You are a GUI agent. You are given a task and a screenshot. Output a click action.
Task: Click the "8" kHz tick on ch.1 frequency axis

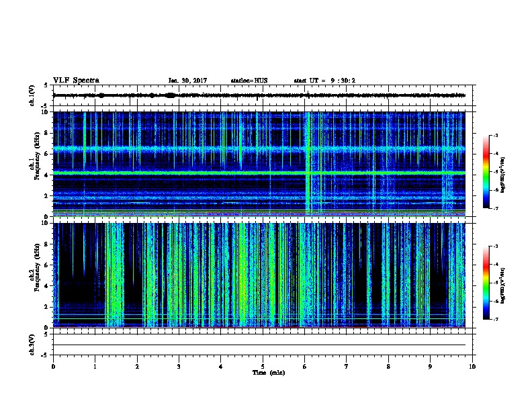click(47, 133)
